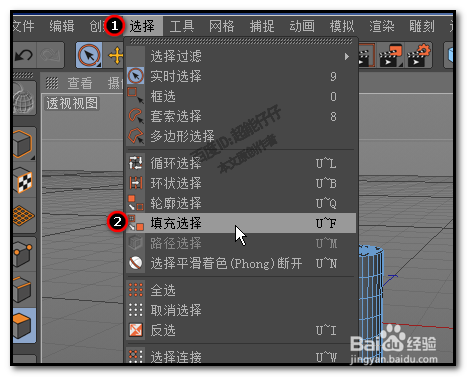The width and height of the screenshot is (467, 377).
Task: Choose 选择过滤 menu entry
Action: click(x=241, y=56)
